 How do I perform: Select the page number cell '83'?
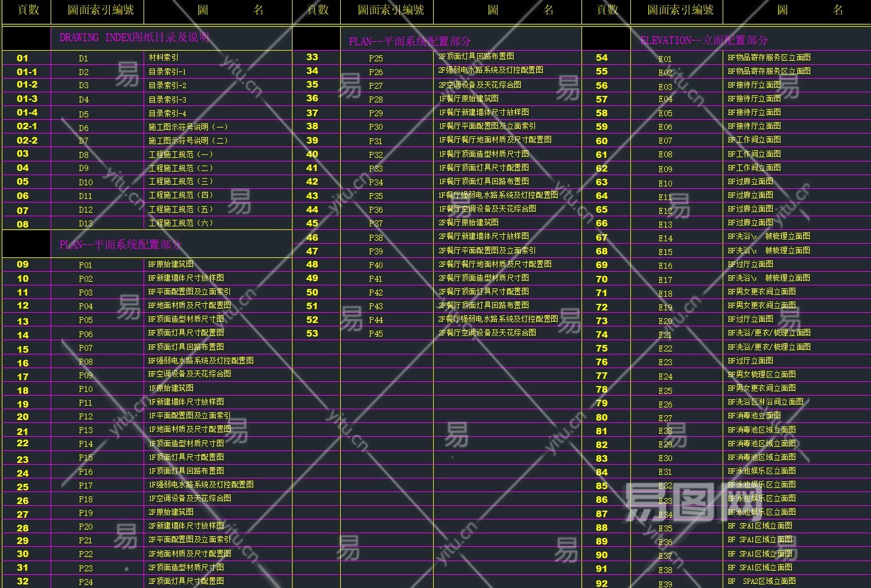coord(602,458)
